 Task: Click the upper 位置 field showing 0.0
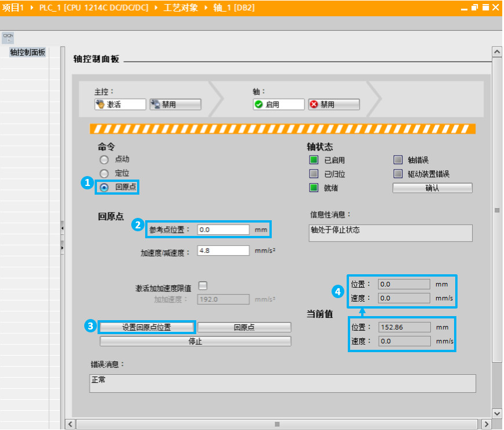404,284
